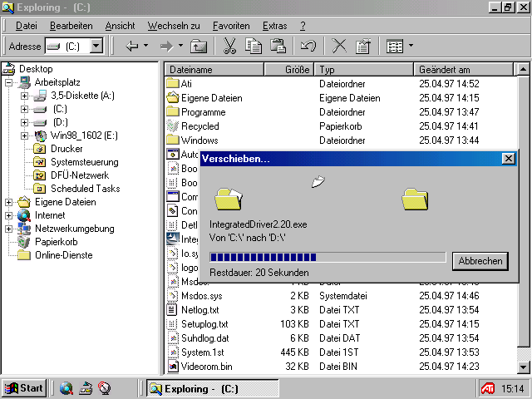This screenshot has width=532, height=399.
Task: Click the Cut scissors icon
Action: point(229,46)
